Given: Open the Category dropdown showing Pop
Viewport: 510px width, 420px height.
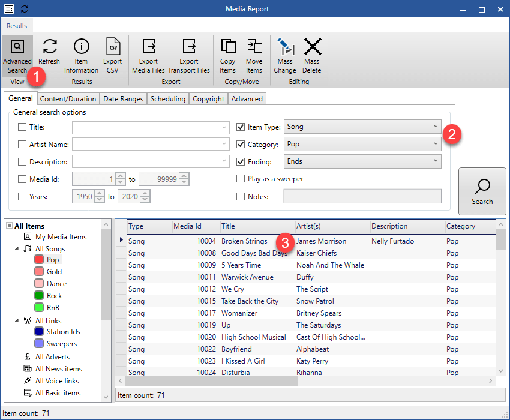Looking at the screenshot, I should [x=362, y=144].
